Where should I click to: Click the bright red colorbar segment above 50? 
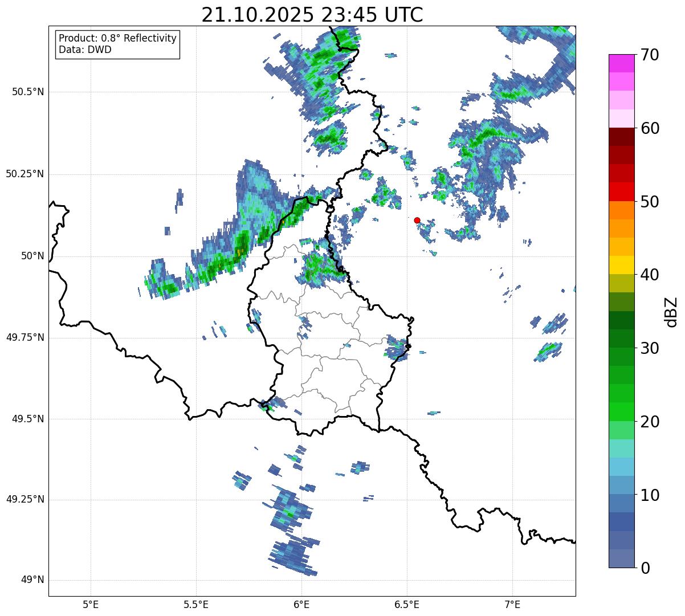[x=621, y=191]
